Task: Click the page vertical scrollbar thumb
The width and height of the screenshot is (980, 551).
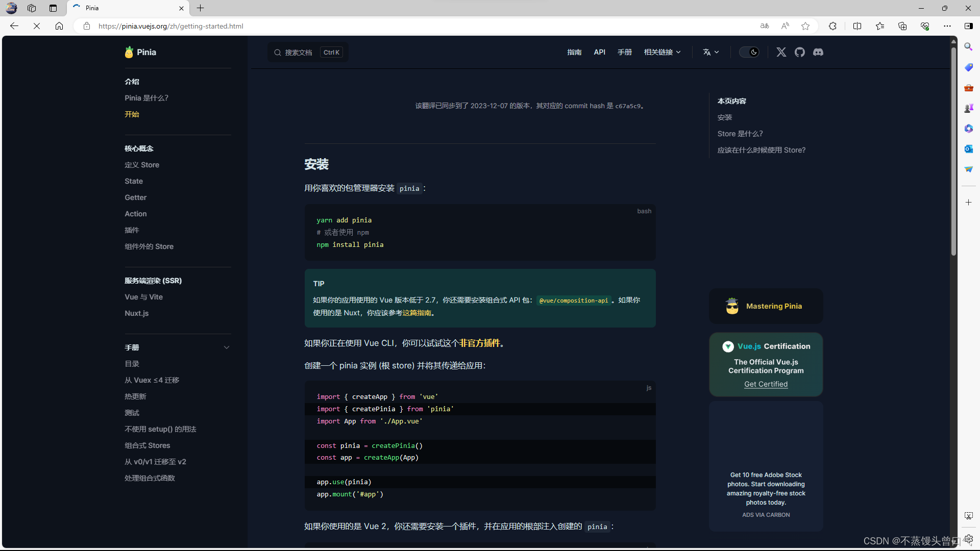Action: tap(953, 151)
